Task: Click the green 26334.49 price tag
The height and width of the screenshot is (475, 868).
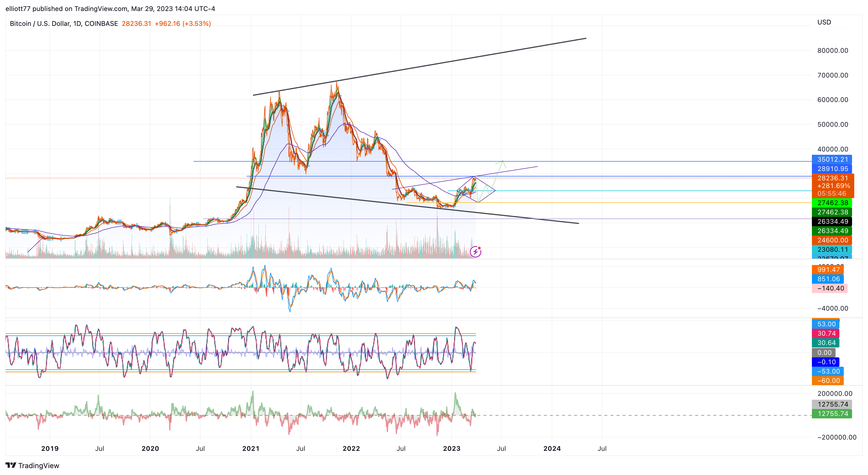Action: click(832, 231)
